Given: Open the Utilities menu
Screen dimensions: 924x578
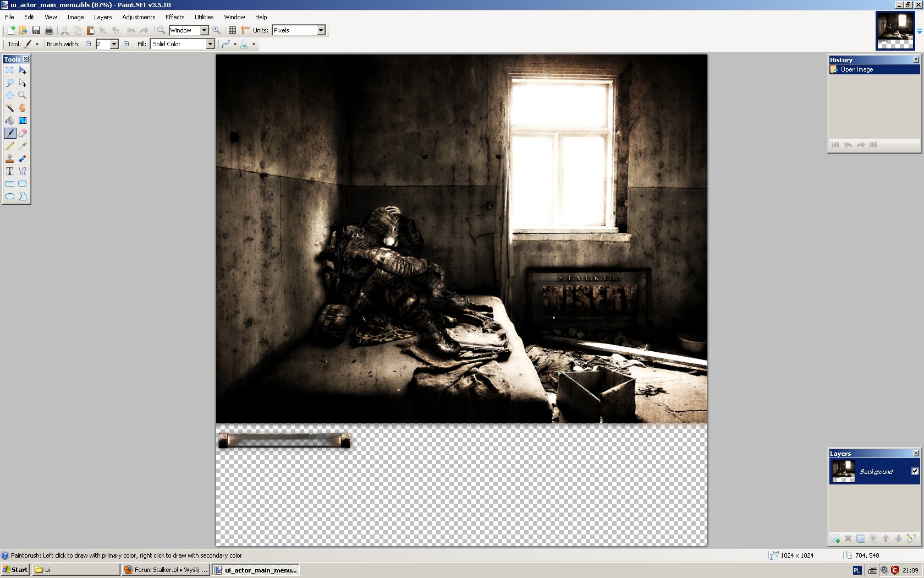Looking at the screenshot, I should (x=204, y=17).
